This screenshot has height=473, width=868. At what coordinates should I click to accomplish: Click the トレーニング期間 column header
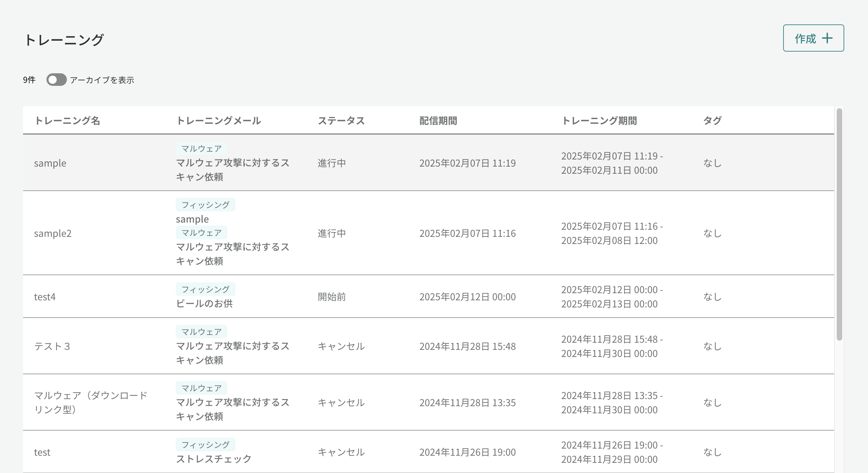click(599, 120)
